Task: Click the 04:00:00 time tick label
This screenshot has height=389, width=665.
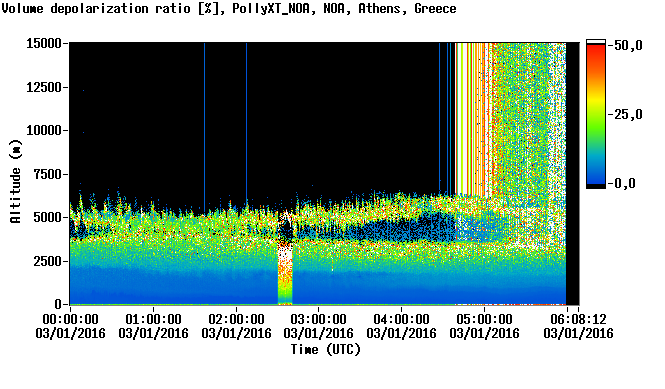Action: tap(402, 319)
